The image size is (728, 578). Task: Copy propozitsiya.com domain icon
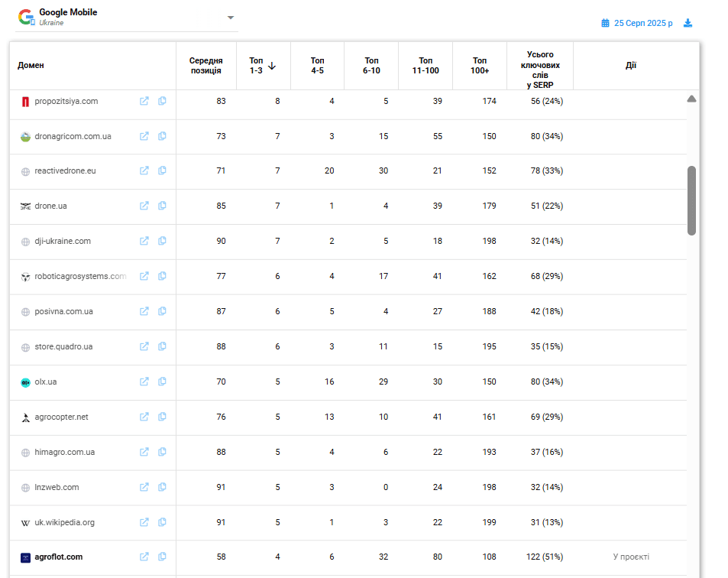pos(162,101)
